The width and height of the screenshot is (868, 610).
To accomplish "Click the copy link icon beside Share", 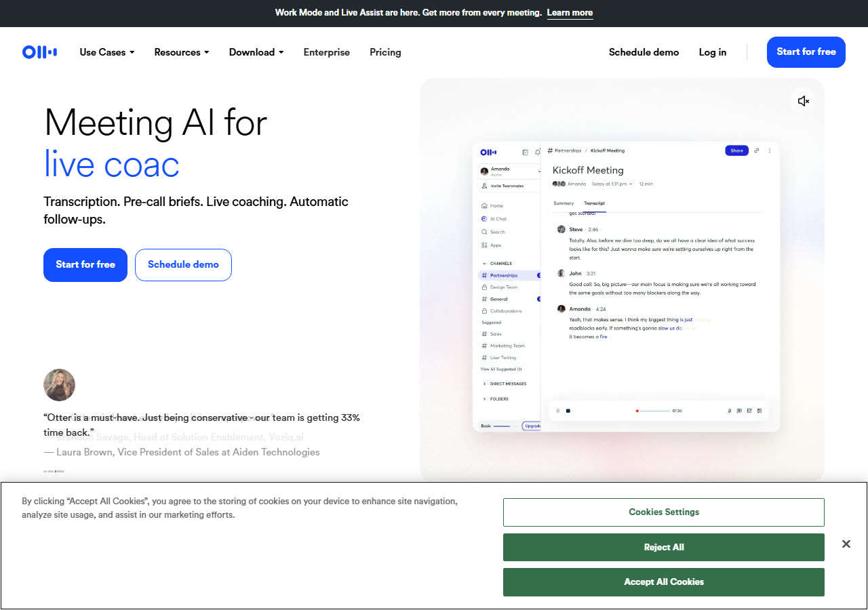I will coord(757,150).
